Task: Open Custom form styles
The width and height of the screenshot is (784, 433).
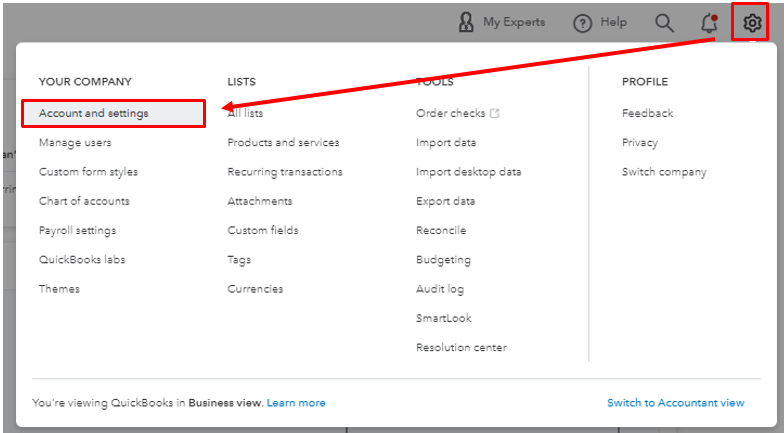Action: 88,172
